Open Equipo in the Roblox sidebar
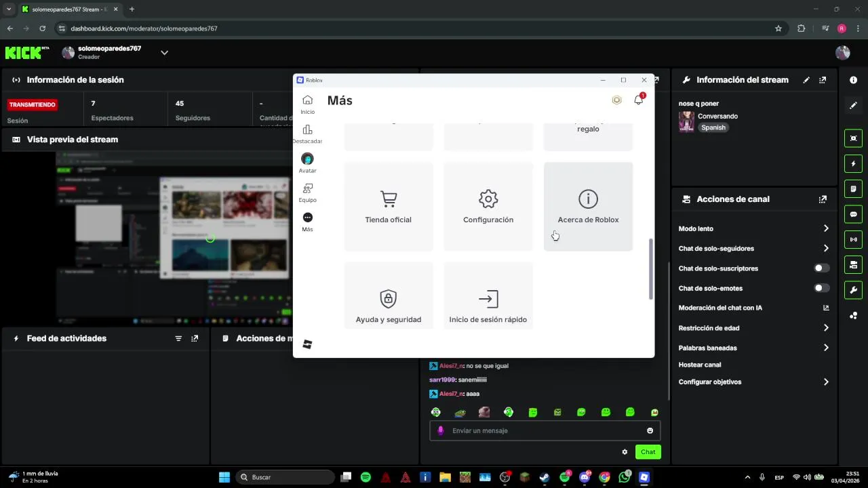 pos(307,192)
